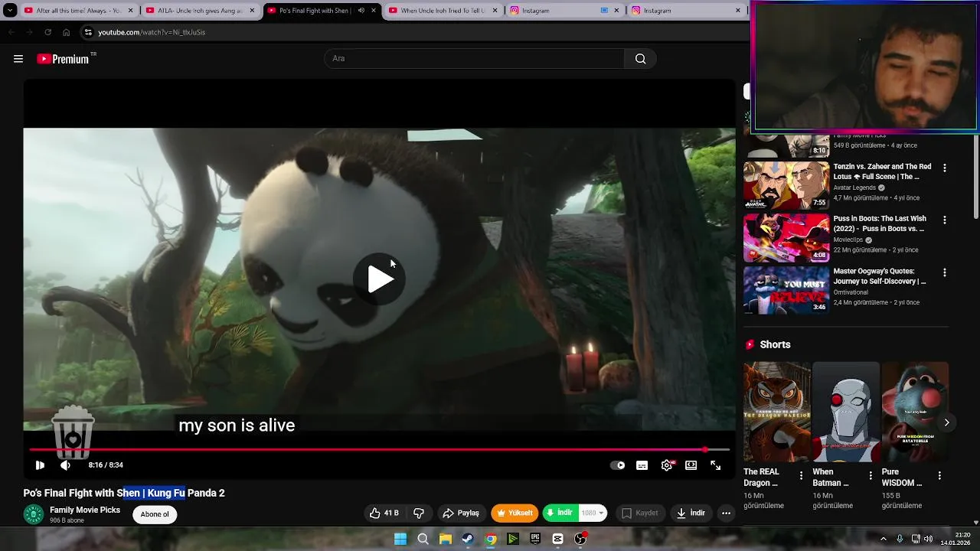Open the Avatar Legends channel link
Image resolution: width=980 pixels, height=551 pixels.
[x=854, y=187]
